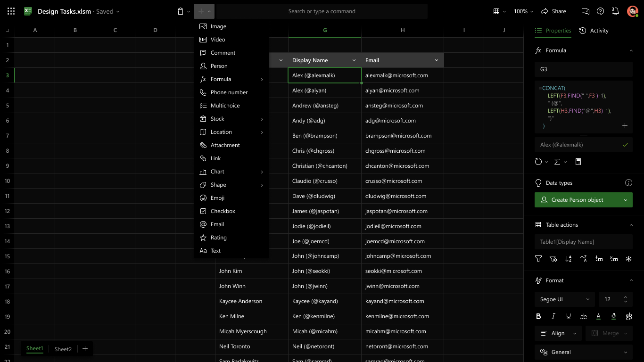Toggle underline formatting
This screenshot has width=644, height=362.
[x=569, y=317]
